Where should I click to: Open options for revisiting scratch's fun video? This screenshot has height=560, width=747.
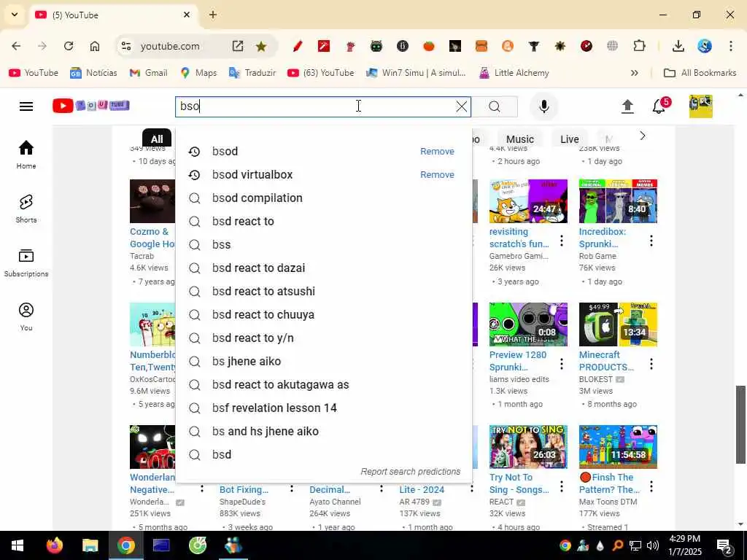coord(562,241)
